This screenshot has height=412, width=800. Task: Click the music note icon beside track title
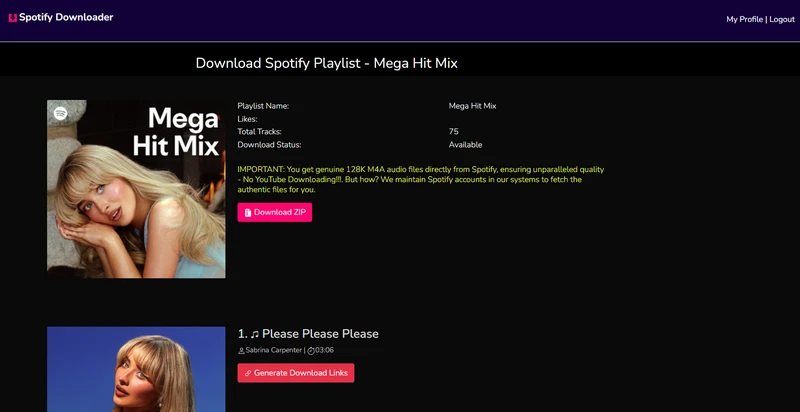(255, 334)
